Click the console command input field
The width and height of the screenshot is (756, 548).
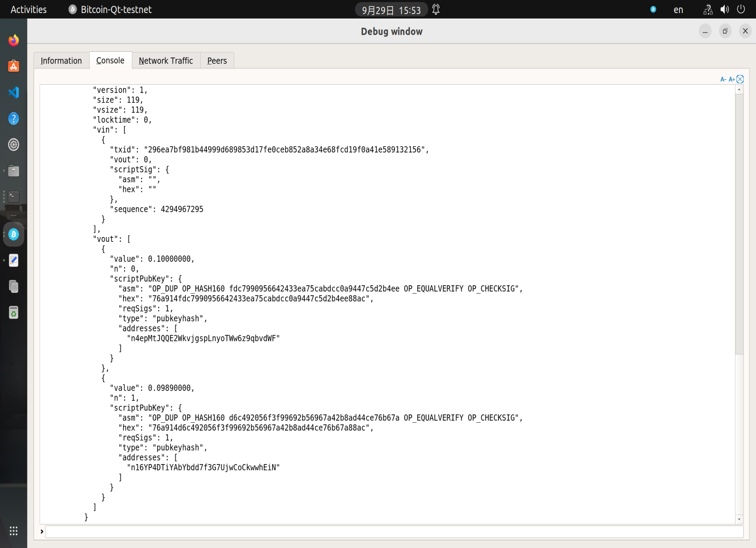pos(394,531)
